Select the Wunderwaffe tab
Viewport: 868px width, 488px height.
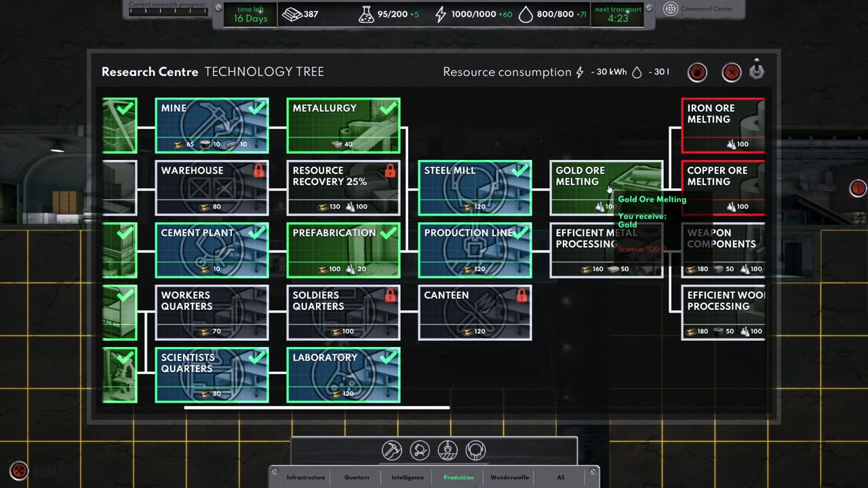[509, 477]
